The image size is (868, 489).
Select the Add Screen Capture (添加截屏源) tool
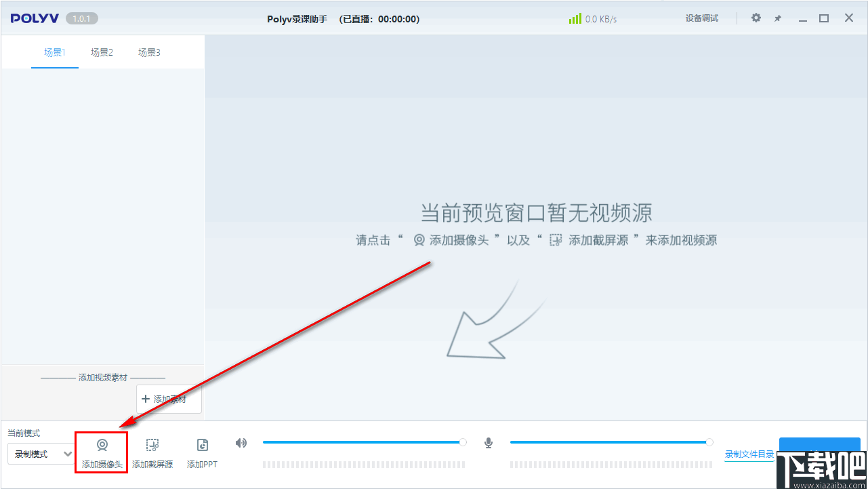(152, 451)
